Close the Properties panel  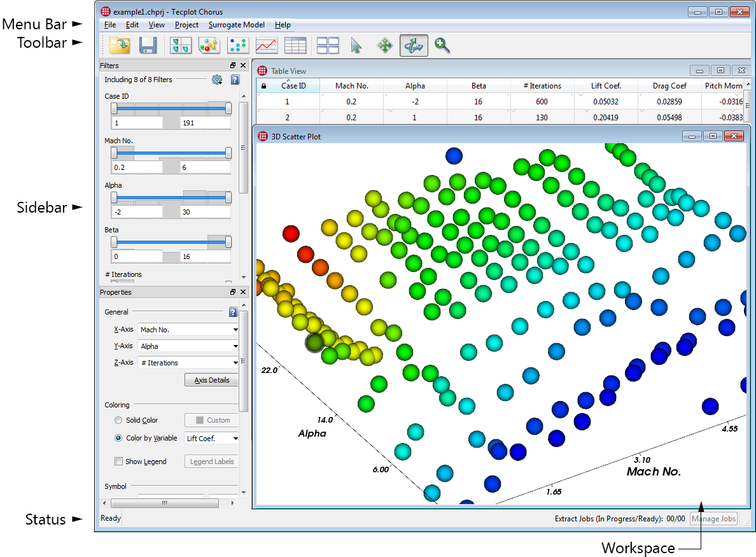click(243, 292)
